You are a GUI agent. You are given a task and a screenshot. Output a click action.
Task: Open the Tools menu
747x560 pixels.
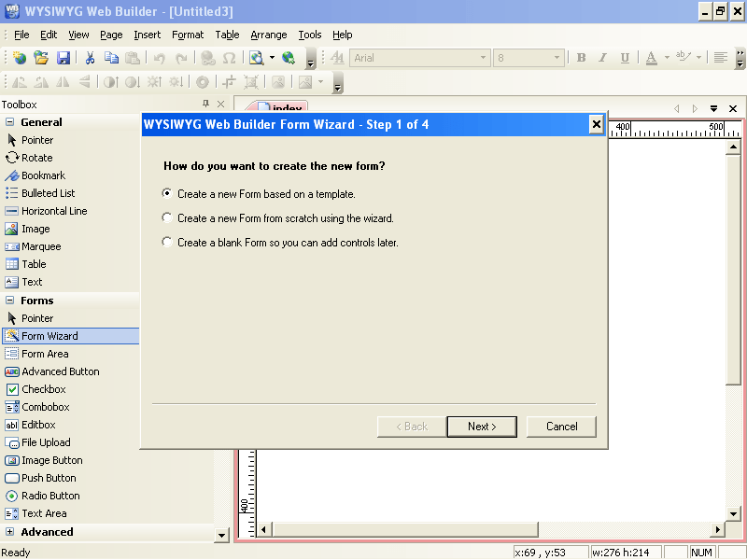pyautogui.click(x=310, y=35)
